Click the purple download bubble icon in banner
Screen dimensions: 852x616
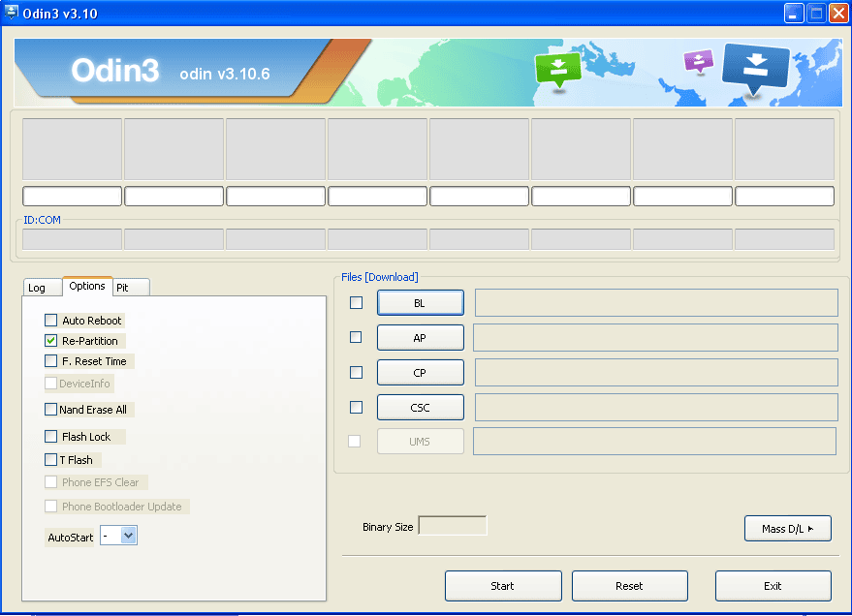698,61
